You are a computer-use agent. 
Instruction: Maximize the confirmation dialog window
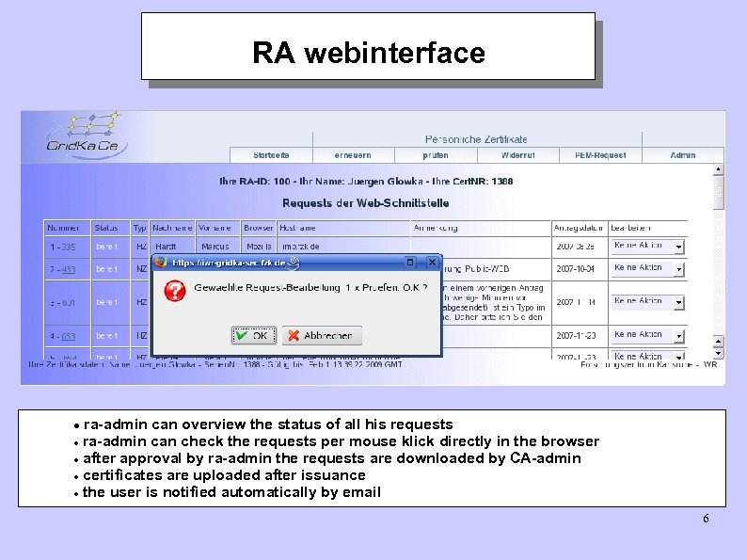point(410,263)
